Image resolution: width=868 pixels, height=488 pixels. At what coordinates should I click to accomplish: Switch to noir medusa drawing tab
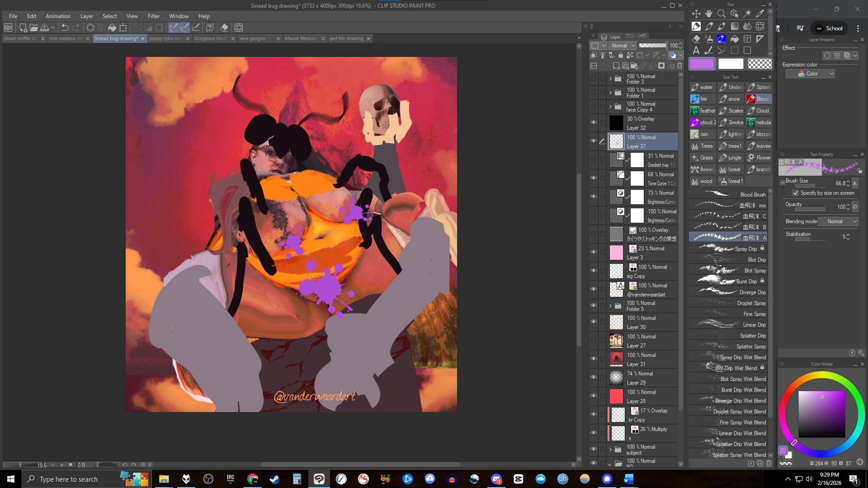66,38
